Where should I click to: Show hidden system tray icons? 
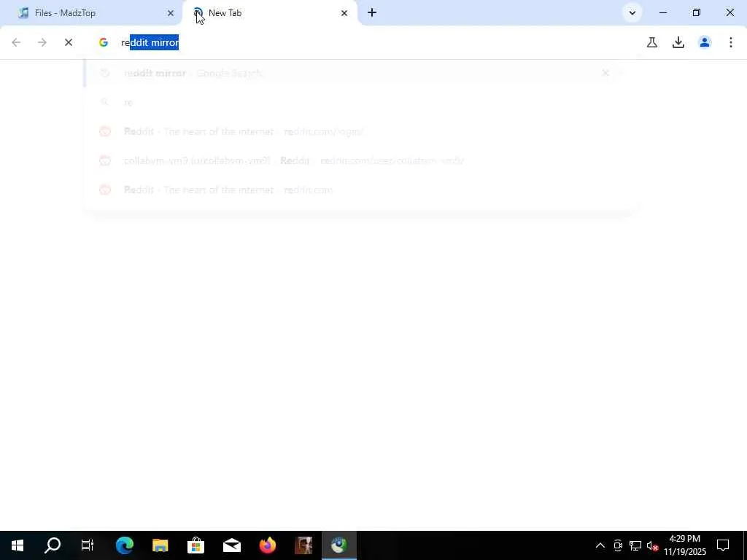pyautogui.click(x=600, y=545)
